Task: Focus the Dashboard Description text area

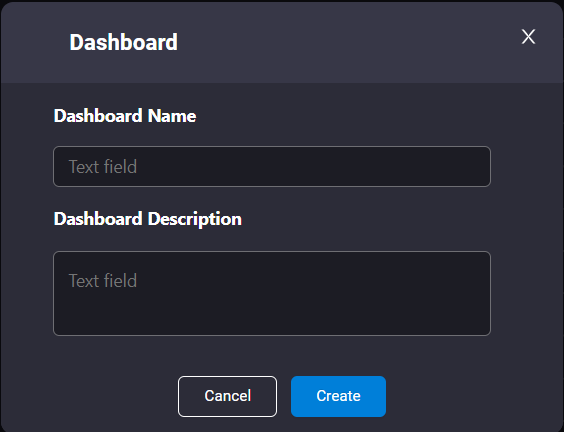Action: 272,294
